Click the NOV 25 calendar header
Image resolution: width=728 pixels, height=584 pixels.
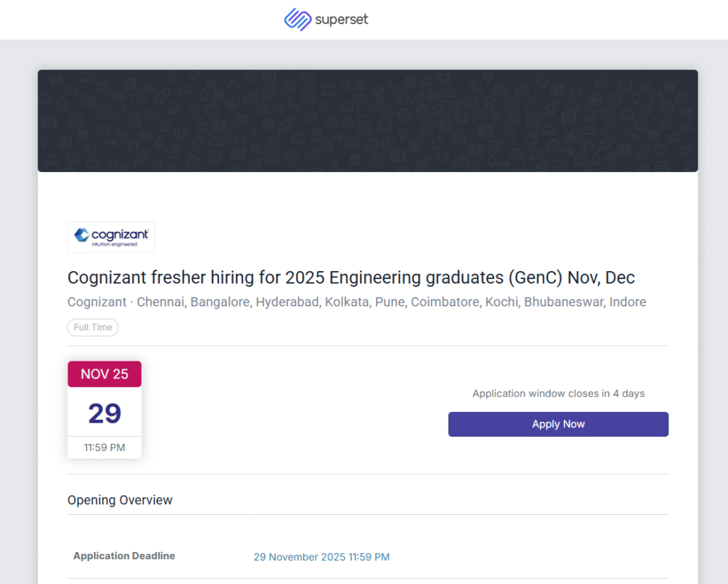point(105,374)
